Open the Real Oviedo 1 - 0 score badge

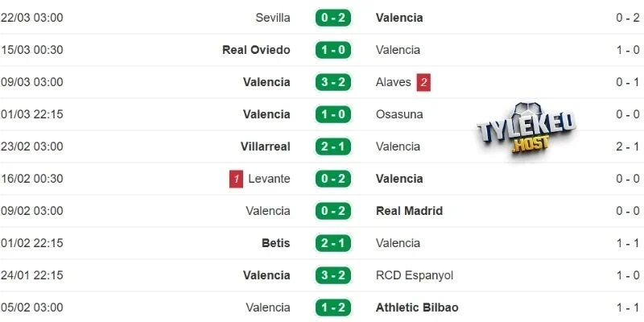coord(332,50)
